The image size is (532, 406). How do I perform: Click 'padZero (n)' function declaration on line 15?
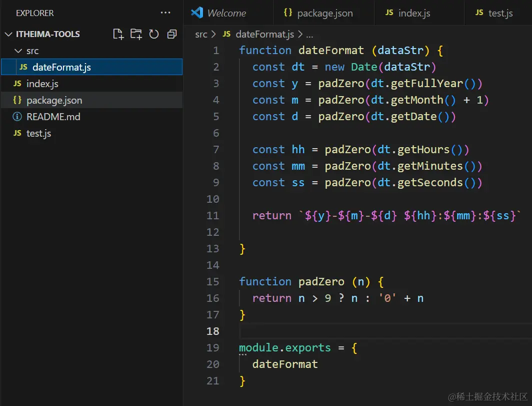point(334,282)
